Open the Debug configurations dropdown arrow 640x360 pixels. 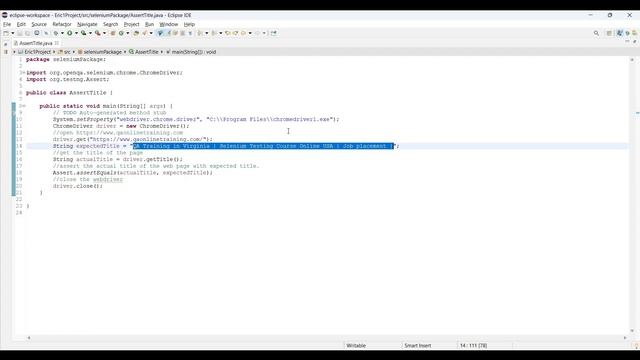(62, 33)
